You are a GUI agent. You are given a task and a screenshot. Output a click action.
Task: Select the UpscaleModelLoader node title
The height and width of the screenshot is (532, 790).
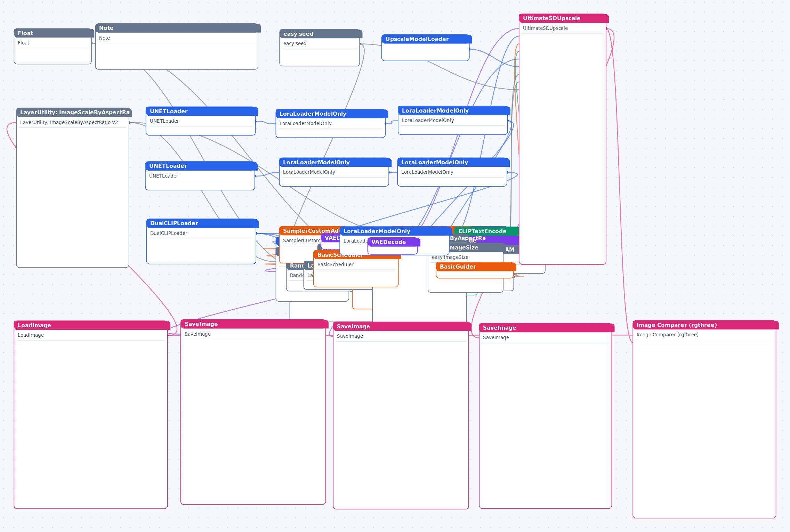[x=427, y=39]
